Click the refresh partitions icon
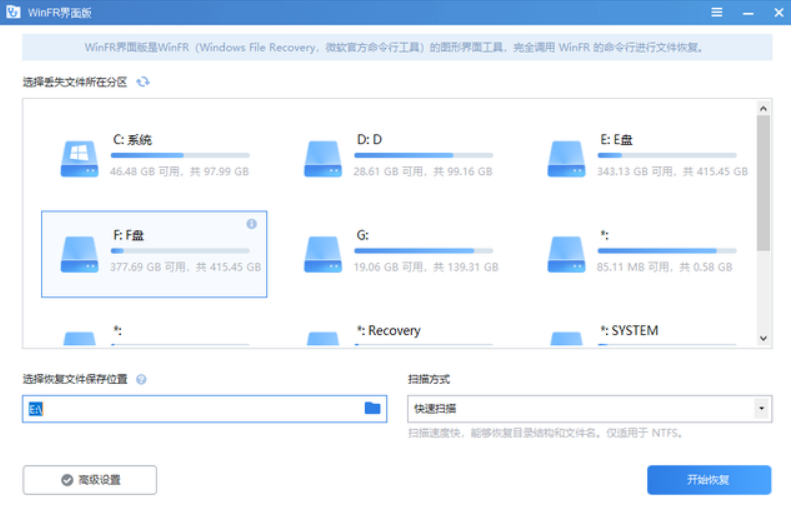Viewport: 791px width, 516px height. click(x=143, y=82)
